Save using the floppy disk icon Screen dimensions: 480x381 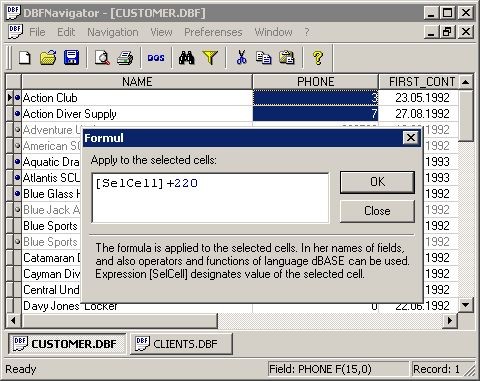(71, 58)
